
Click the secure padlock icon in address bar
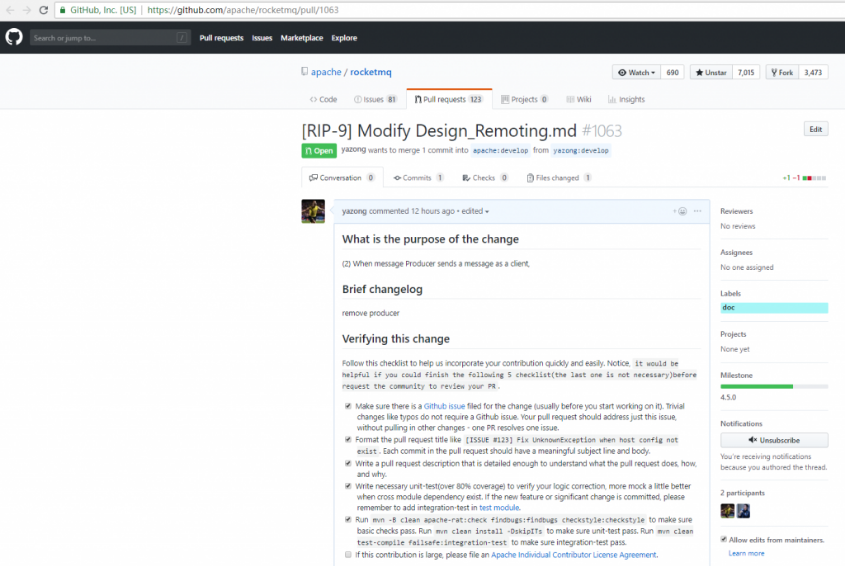tap(63, 10)
